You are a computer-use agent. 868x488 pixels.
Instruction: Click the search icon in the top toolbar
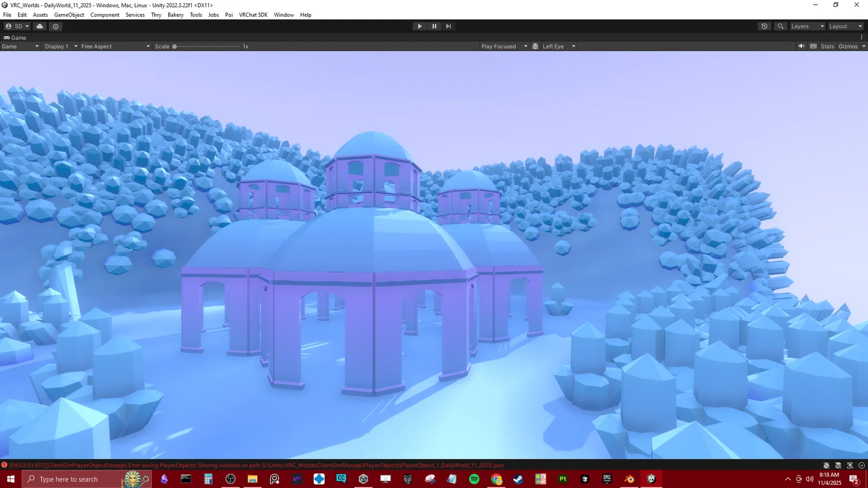[x=780, y=26]
